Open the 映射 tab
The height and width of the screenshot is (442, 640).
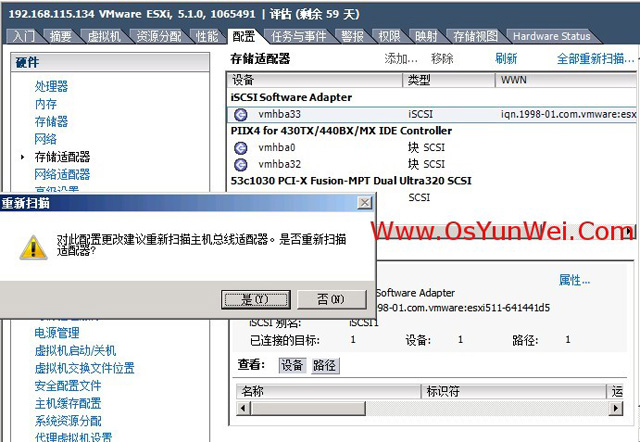coord(426,36)
